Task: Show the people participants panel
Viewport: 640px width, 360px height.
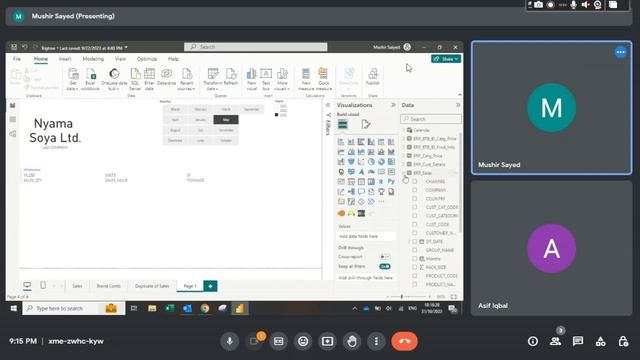Action: pos(555,341)
